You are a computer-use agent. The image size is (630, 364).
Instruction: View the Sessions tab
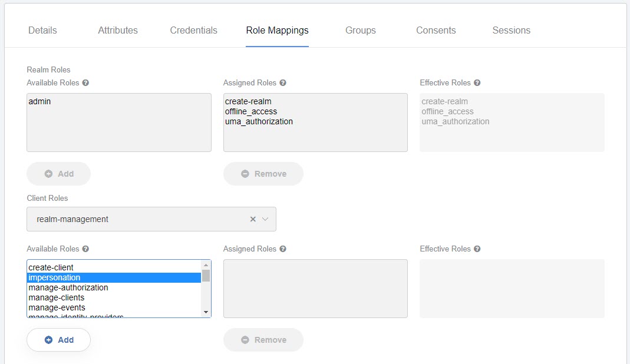[x=512, y=30]
